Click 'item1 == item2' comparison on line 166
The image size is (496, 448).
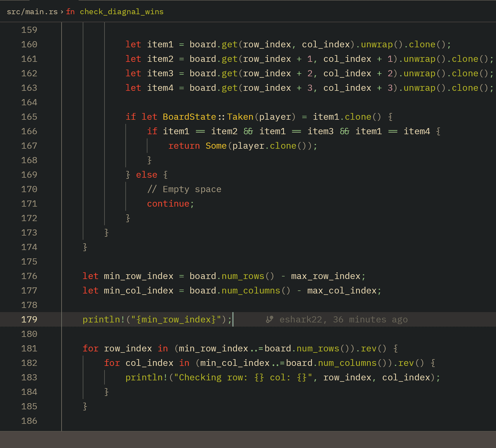200,132
